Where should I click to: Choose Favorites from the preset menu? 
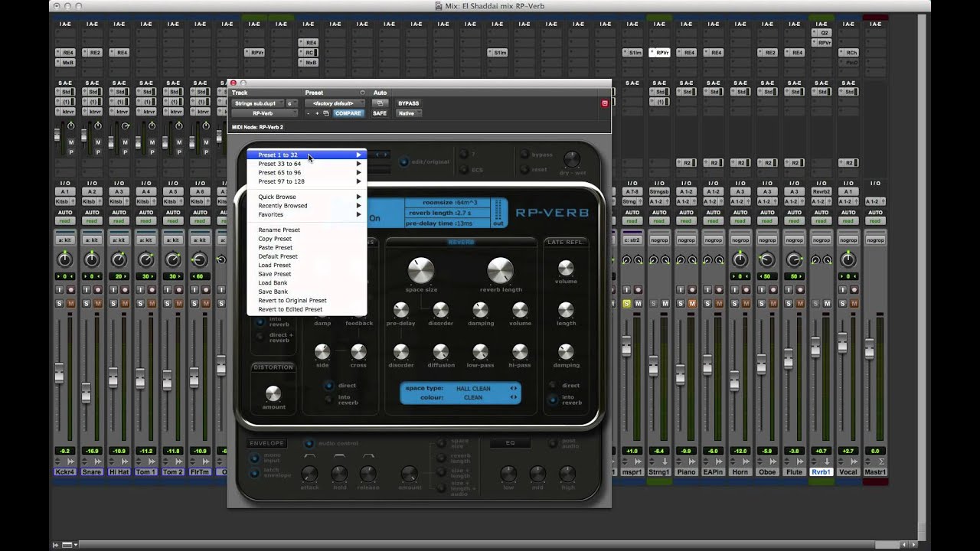click(306, 214)
